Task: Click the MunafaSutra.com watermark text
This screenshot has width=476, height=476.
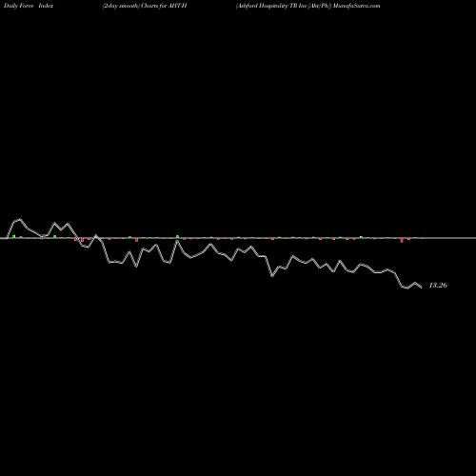Action: (x=356, y=6)
